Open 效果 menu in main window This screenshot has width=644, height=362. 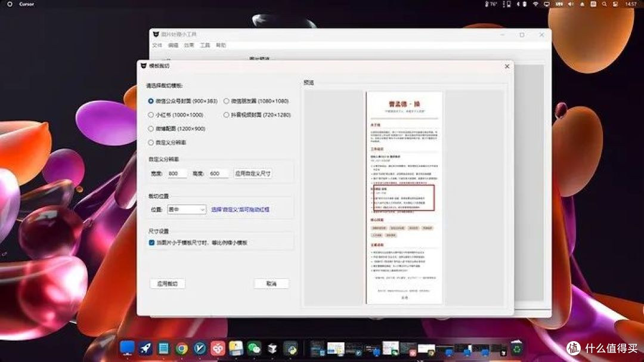[x=189, y=45]
